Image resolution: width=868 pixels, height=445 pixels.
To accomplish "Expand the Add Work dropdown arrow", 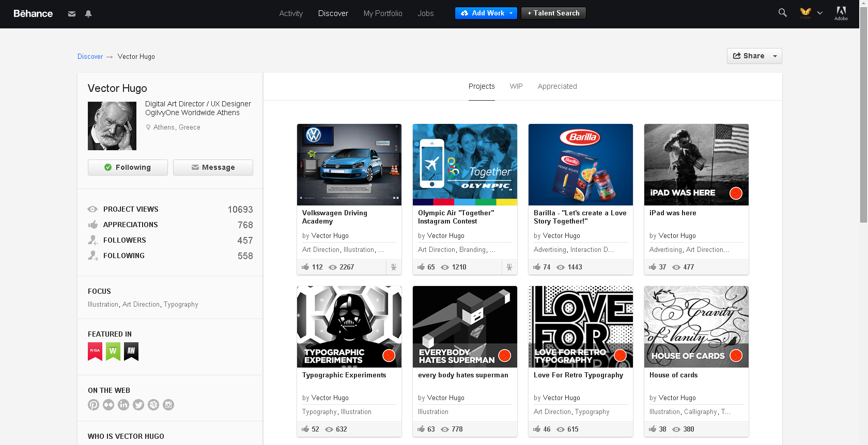I will [512, 13].
